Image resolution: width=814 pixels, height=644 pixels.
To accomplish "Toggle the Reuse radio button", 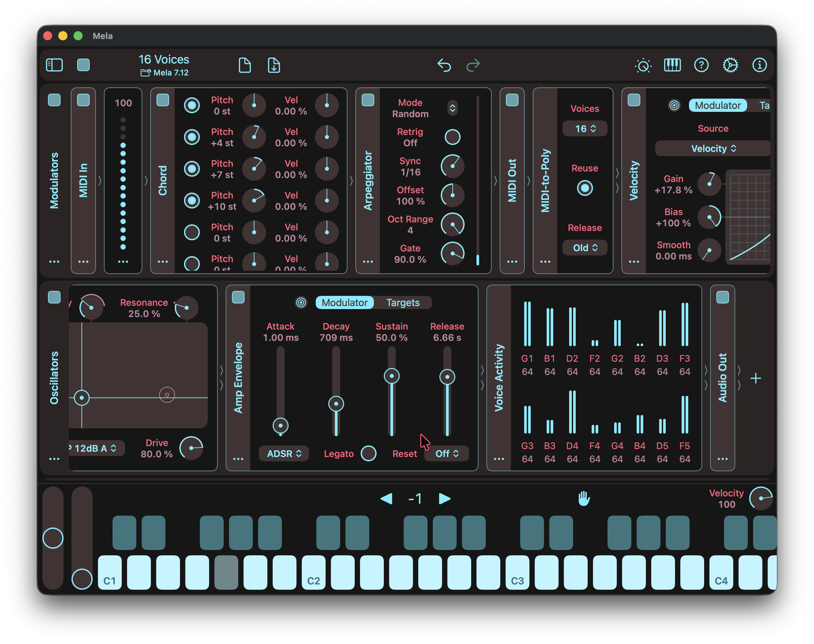I will [585, 188].
